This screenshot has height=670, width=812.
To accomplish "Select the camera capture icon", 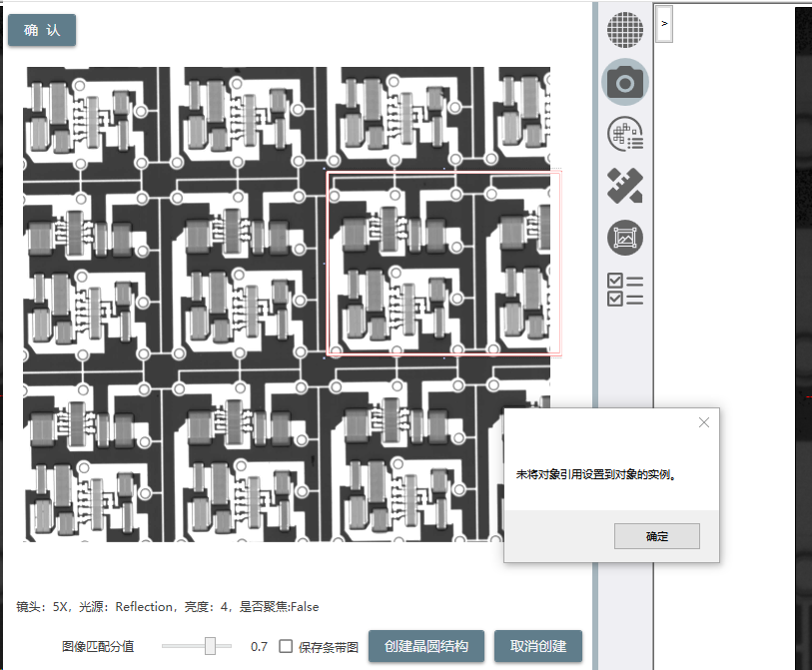I will 625,82.
